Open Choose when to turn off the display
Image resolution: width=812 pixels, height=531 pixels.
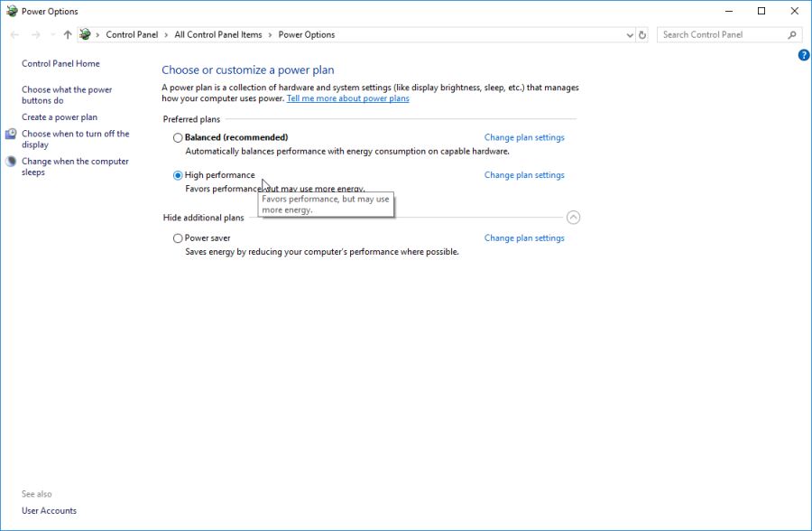76,139
